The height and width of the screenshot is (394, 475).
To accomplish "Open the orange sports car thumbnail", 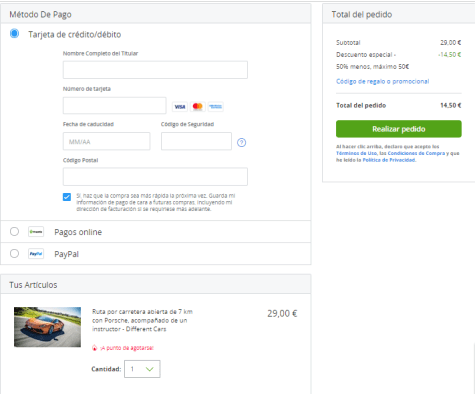I will [x=47, y=327].
